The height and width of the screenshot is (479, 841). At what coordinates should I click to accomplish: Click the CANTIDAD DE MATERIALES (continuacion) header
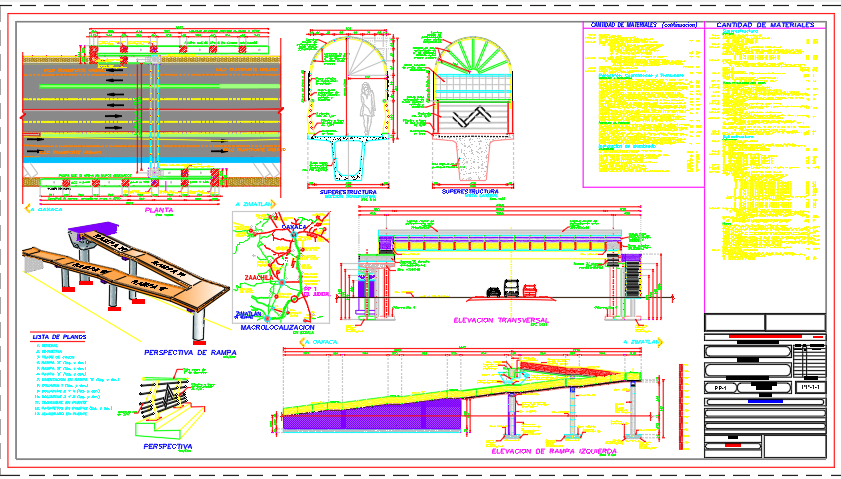coord(642,25)
